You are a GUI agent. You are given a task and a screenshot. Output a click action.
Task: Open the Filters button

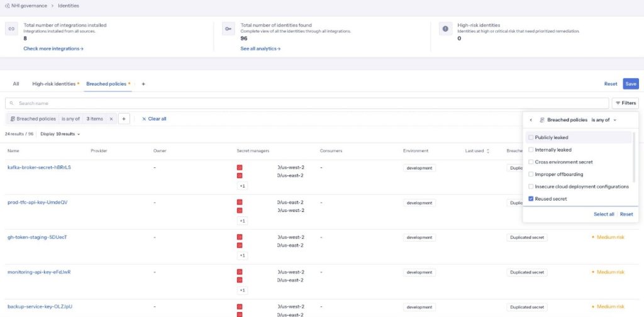tap(625, 104)
